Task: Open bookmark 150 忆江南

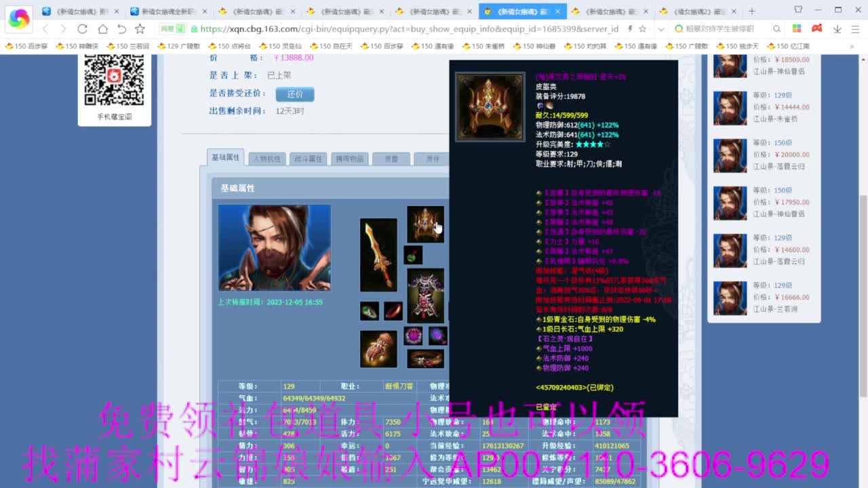Action: tap(789, 46)
